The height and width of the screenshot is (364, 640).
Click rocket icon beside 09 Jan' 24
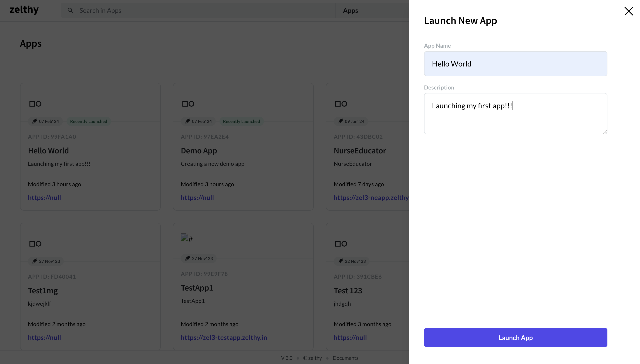click(x=340, y=121)
